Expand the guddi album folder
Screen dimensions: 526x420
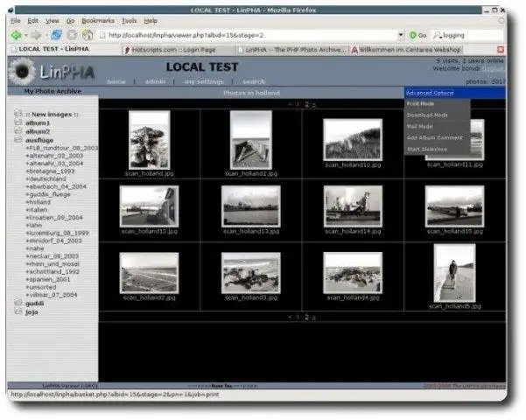coord(18,303)
